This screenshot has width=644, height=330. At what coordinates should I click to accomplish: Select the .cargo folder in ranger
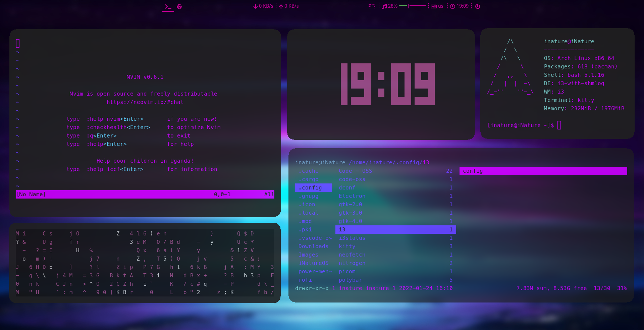pyautogui.click(x=309, y=179)
